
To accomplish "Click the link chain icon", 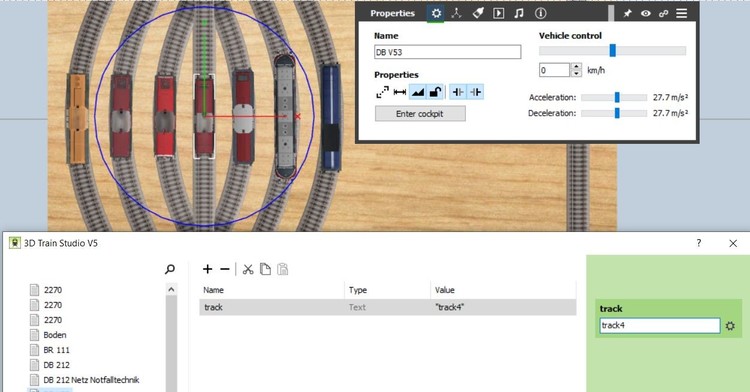I will coord(663,13).
